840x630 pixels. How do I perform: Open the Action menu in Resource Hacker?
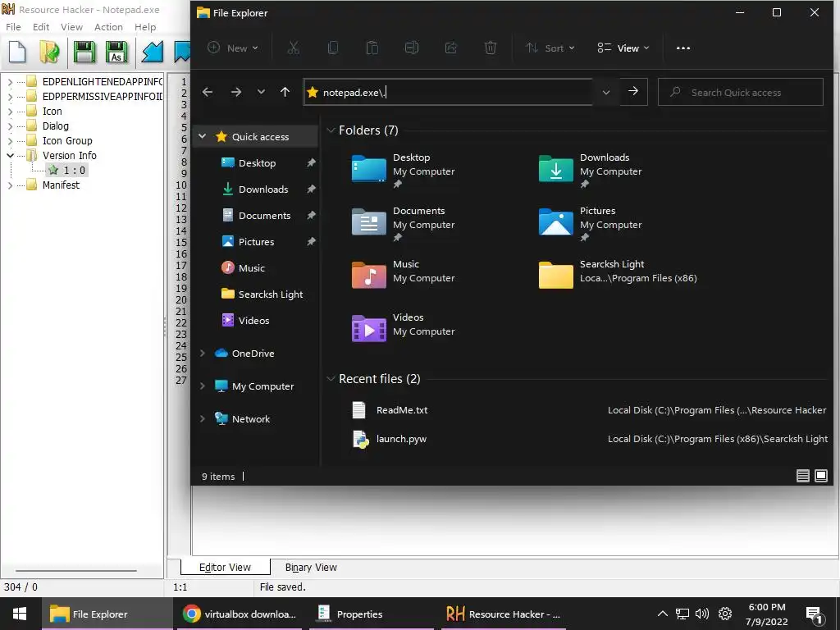pos(108,27)
